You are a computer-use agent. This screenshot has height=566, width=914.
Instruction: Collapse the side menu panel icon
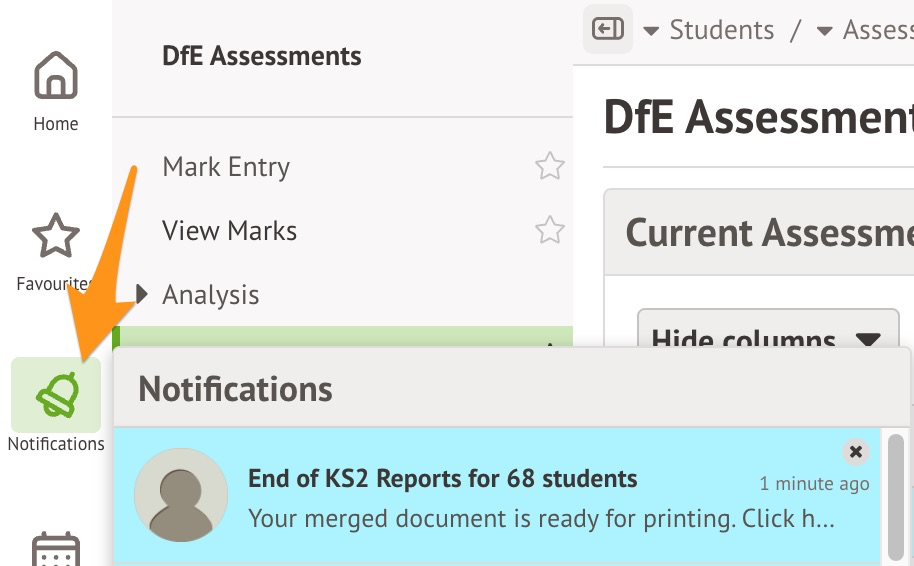[x=608, y=30]
